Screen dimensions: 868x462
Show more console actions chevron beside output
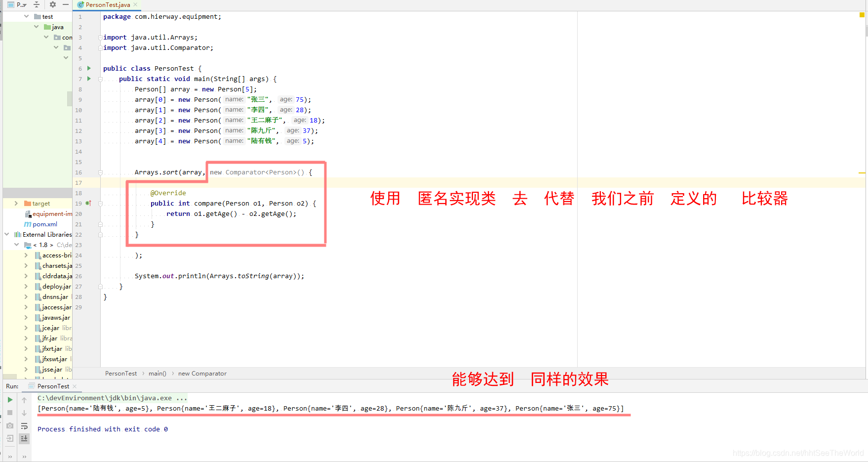coord(24,457)
